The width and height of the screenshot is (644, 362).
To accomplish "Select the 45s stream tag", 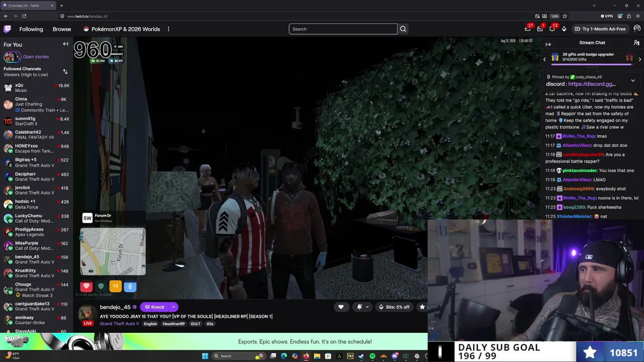I will point(210,324).
